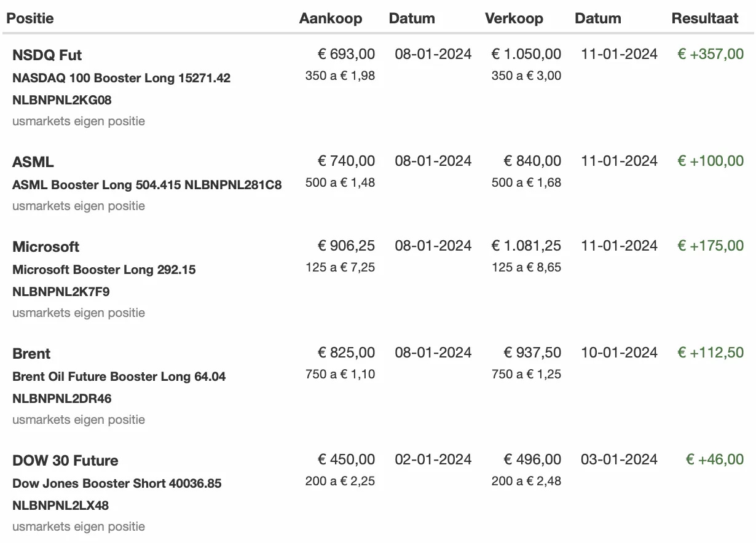Select Brent Oil Future Booster Long 64.04

[x=119, y=377]
